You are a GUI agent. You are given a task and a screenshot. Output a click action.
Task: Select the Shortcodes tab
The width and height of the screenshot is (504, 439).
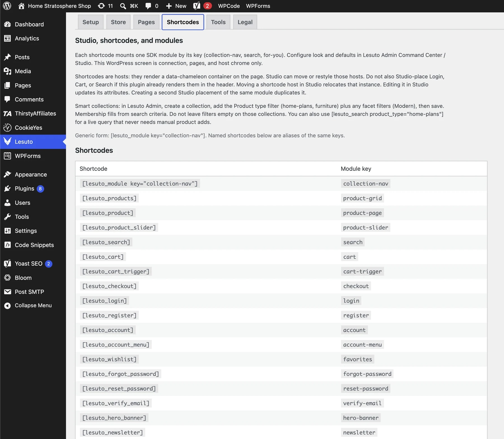click(x=183, y=22)
